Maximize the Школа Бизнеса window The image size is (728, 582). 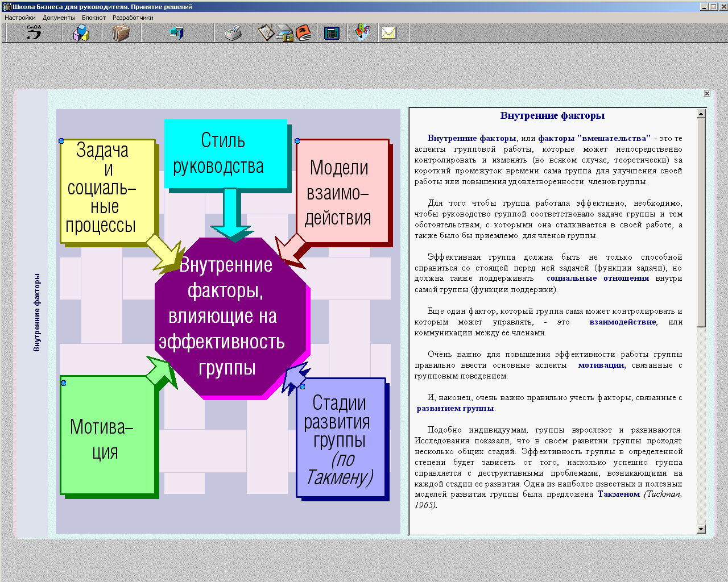click(x=713, y=7)
